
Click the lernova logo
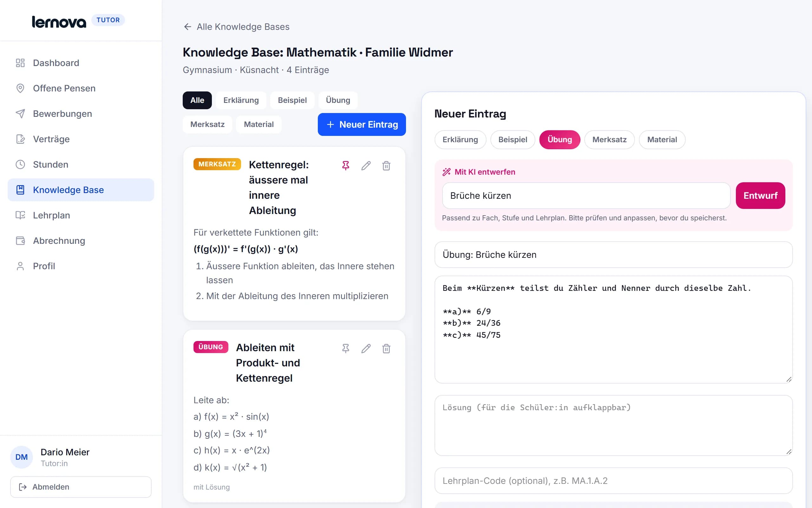coord(59,22)
